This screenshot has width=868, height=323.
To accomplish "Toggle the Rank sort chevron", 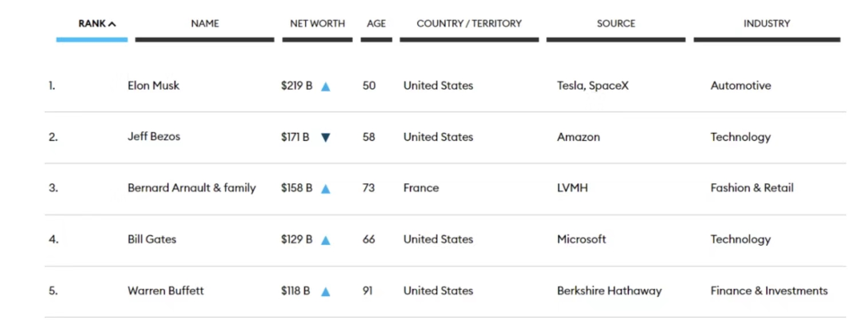I will 112,24.
